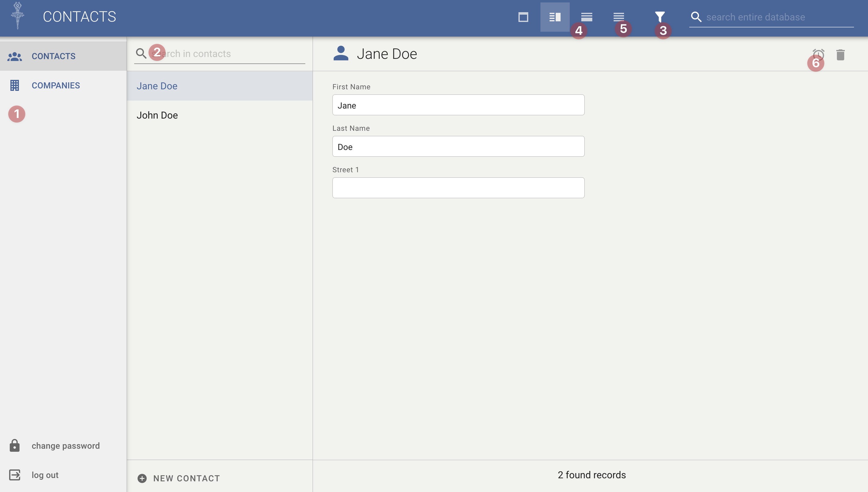
Task: Click the single-pane layout view icon
Action: point(523,17)
